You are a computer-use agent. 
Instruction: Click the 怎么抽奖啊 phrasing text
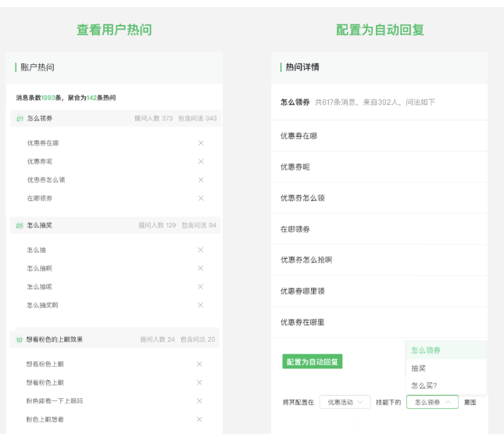42,305
